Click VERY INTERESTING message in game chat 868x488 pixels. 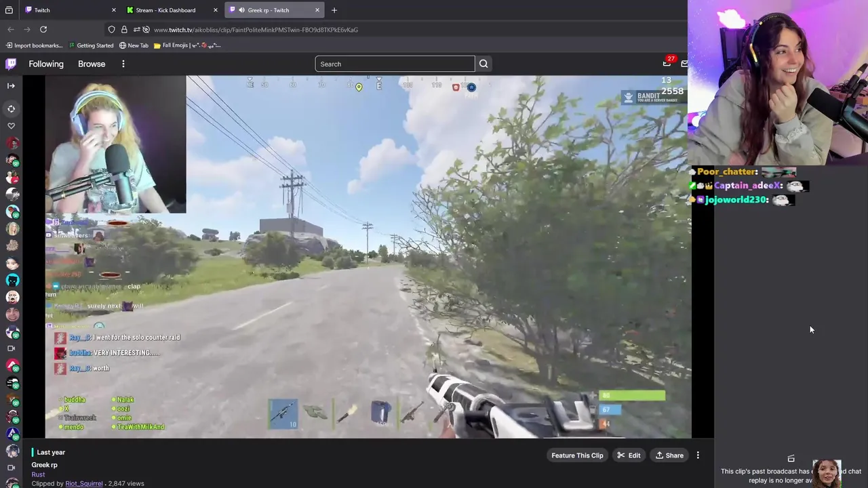coord(126,353)
